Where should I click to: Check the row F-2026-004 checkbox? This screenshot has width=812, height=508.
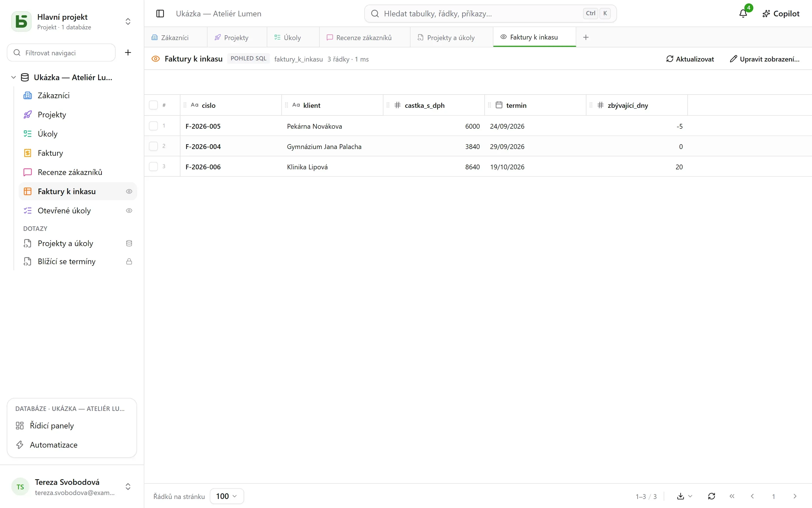point(153,146)
